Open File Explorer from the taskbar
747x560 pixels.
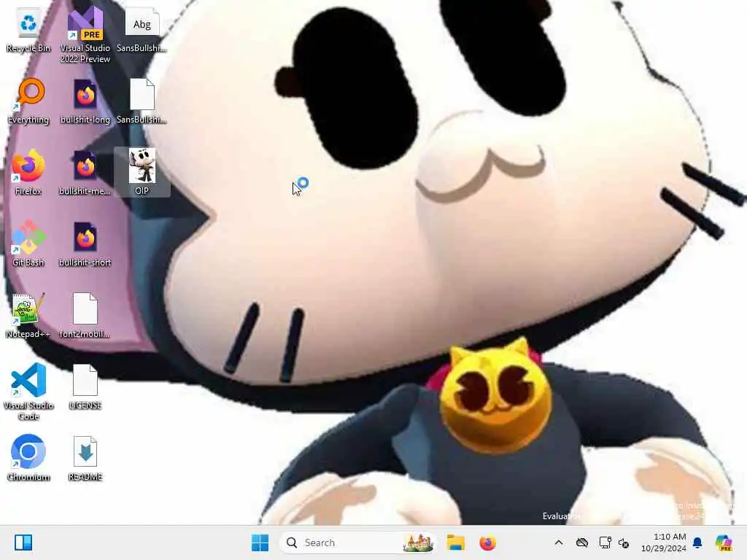(x=455, y=542)
